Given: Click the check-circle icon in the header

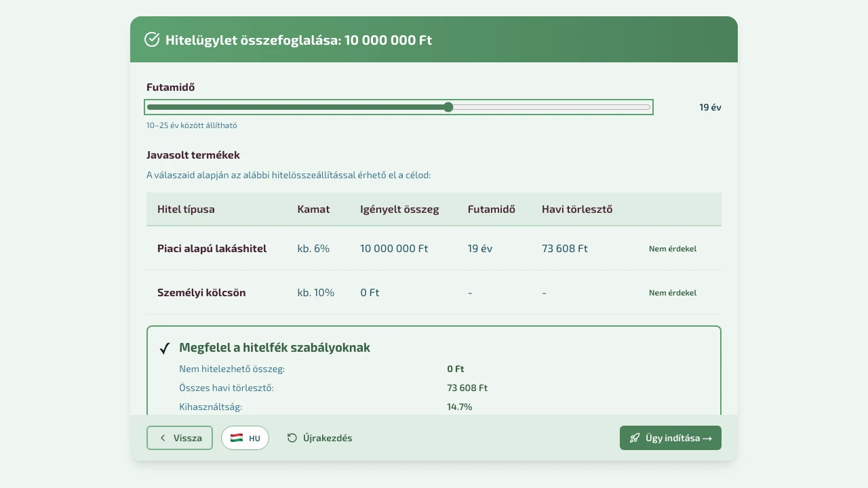Looking at the screenshot, I should (152, 39).
